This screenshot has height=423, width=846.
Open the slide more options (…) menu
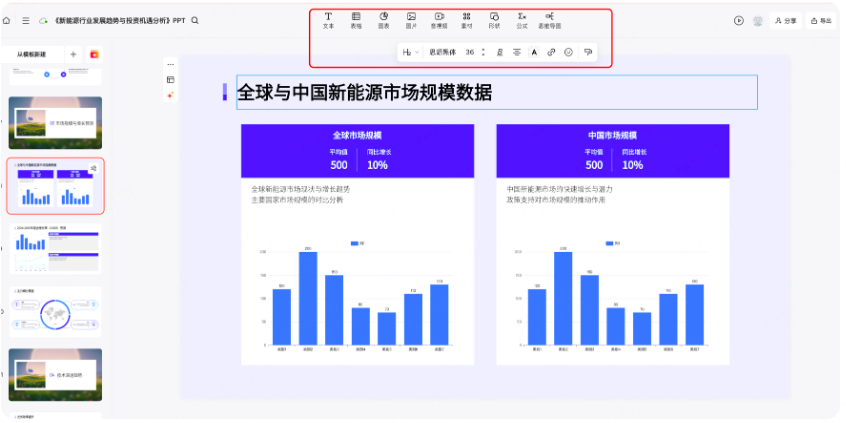(170, 64)
